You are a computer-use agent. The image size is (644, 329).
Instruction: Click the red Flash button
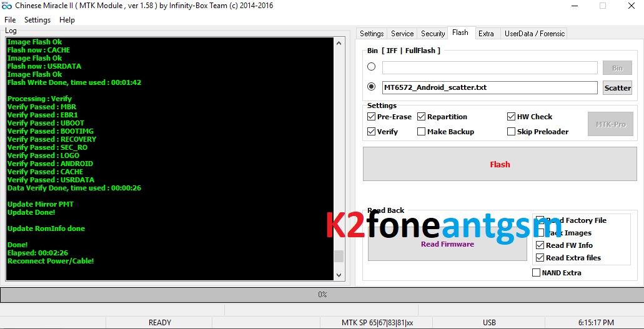[x=500, y=164]
